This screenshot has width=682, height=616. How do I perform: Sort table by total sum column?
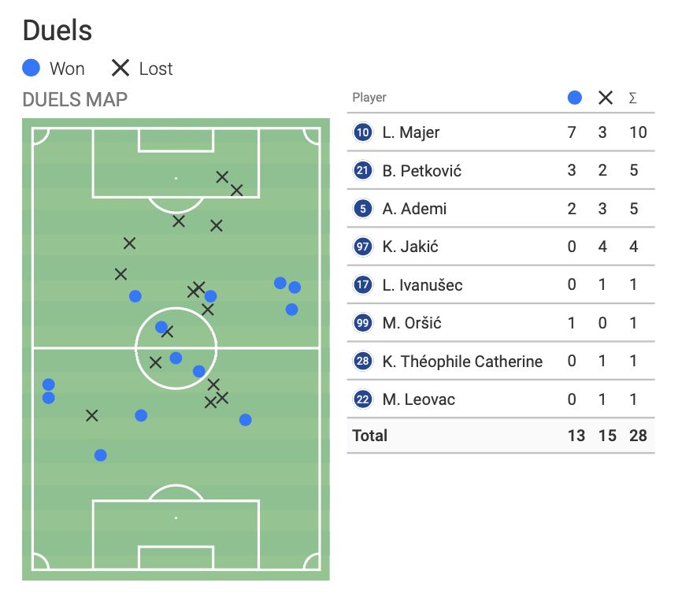(x=632, y=98)
